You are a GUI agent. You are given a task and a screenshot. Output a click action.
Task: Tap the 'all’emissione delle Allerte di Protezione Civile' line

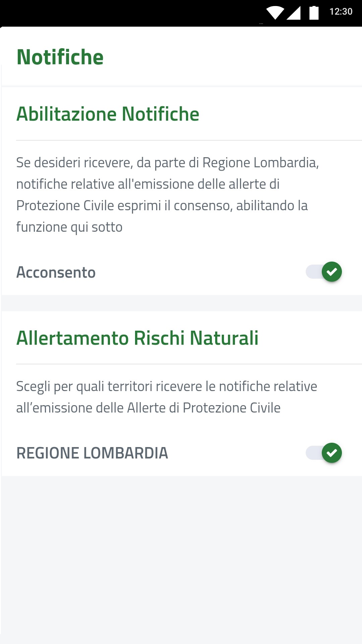tap(148, 408)
